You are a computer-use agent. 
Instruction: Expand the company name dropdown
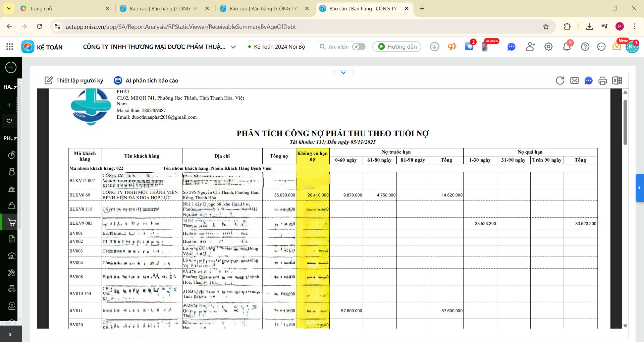[x=233, y=47]
